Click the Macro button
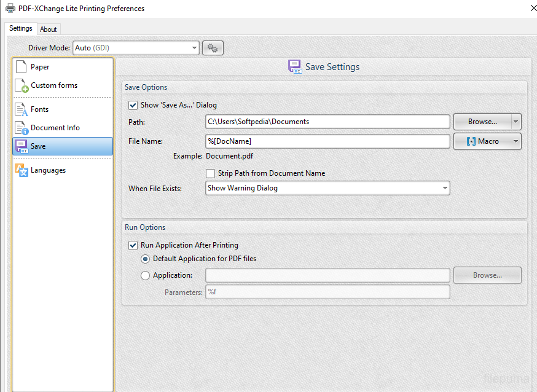 pos(482,141)
